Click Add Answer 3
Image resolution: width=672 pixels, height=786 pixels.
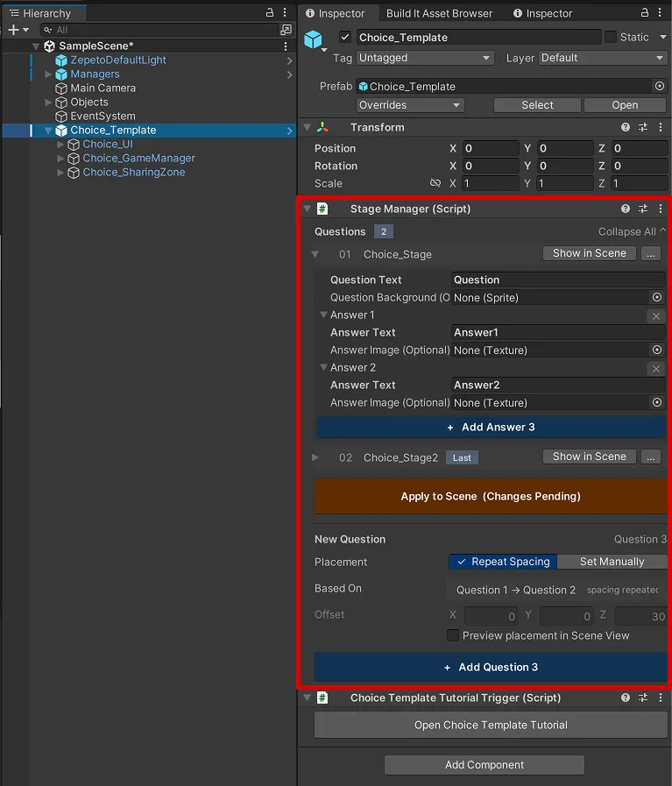click(x=491, y=427)
